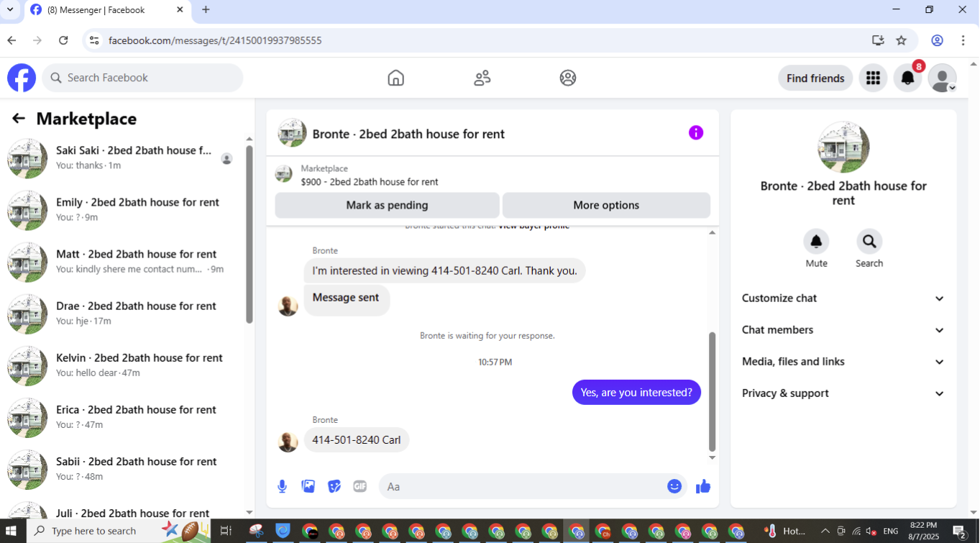This screenshot has height=543, width=980.
Task: Open Chrome profile icon
Action: click(937, 40)
